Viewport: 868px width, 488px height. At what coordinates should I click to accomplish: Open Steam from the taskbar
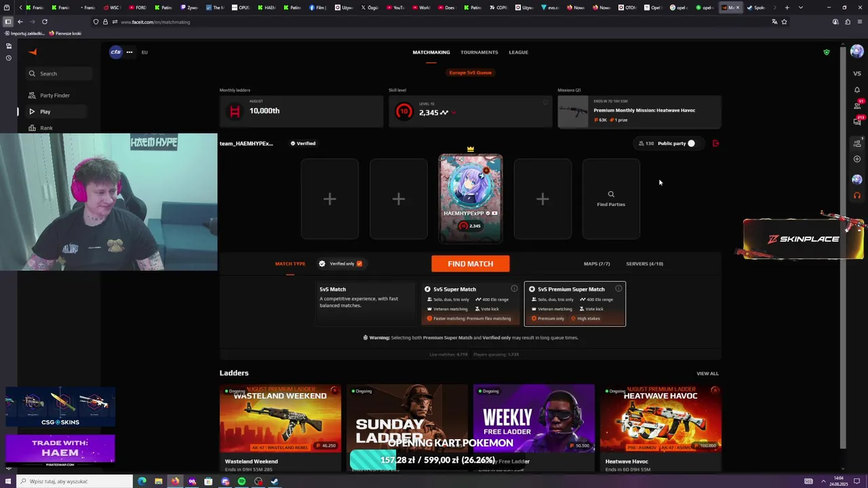(x=275, y=481)
